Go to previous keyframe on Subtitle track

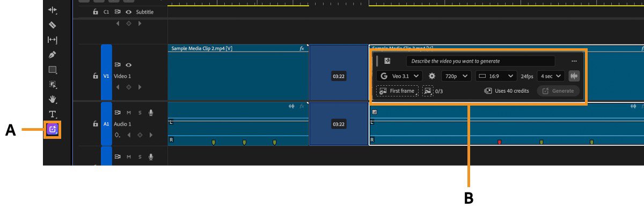point(118,24)
